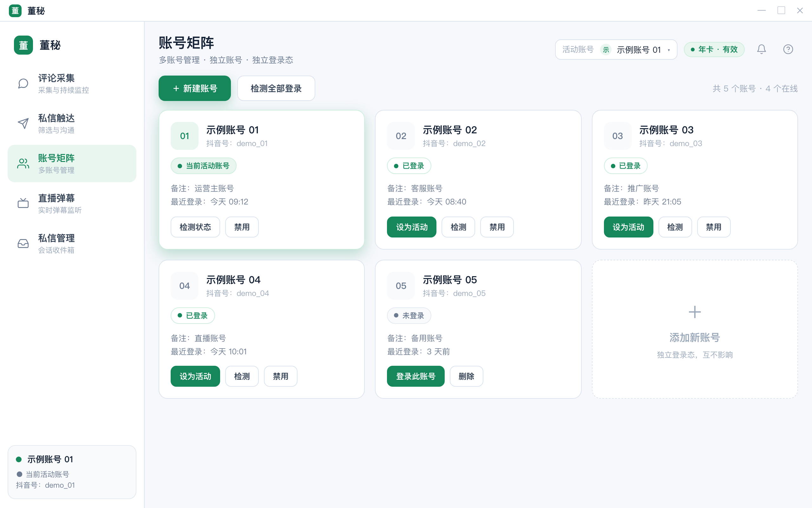
Task: Click the 账号矩阵 page heading
Action: (186, 43)
